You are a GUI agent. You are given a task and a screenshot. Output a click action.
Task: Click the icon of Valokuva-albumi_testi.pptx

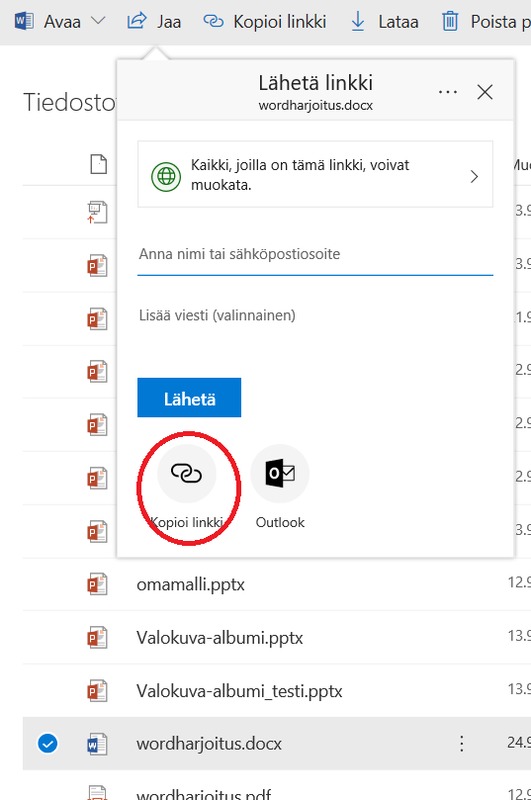(97, 691)
